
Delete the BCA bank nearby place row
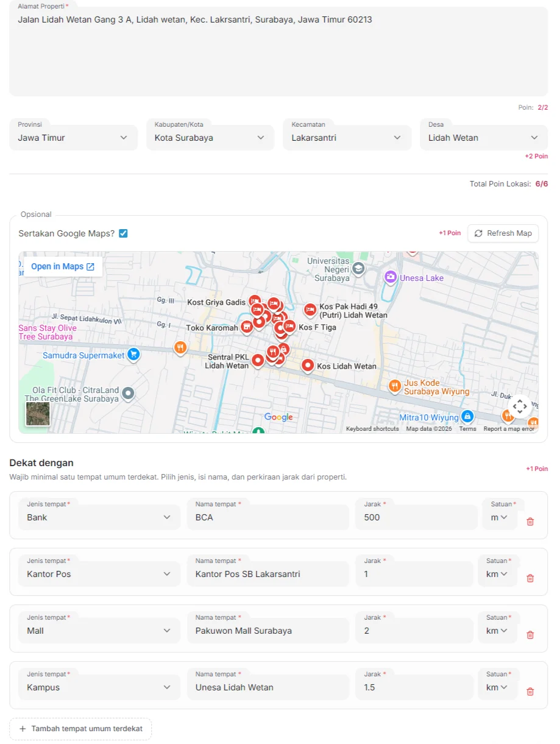click(530, 522)
